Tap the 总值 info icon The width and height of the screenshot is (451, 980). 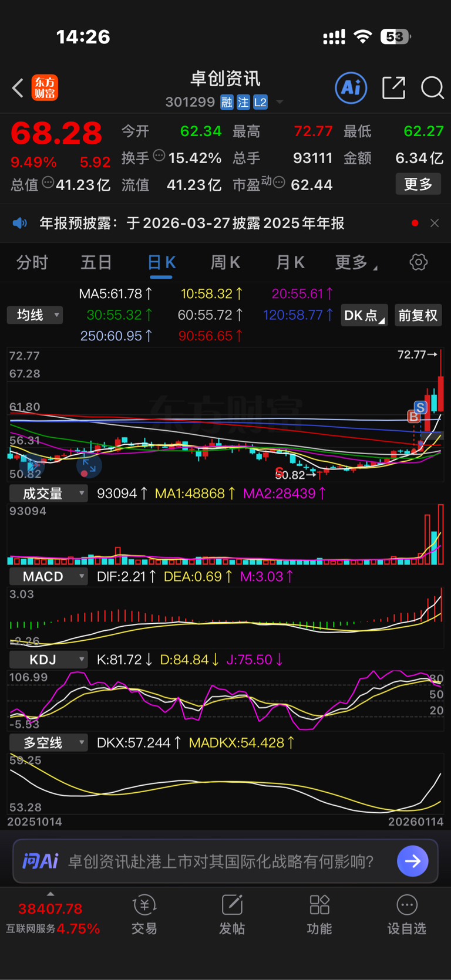[x=48, y=183]
